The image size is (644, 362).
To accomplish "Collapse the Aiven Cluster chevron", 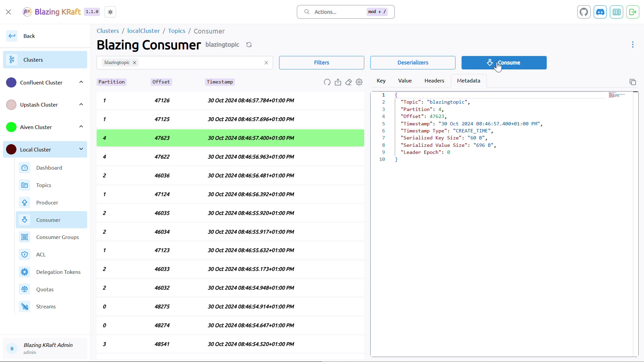I will (81, 127).
